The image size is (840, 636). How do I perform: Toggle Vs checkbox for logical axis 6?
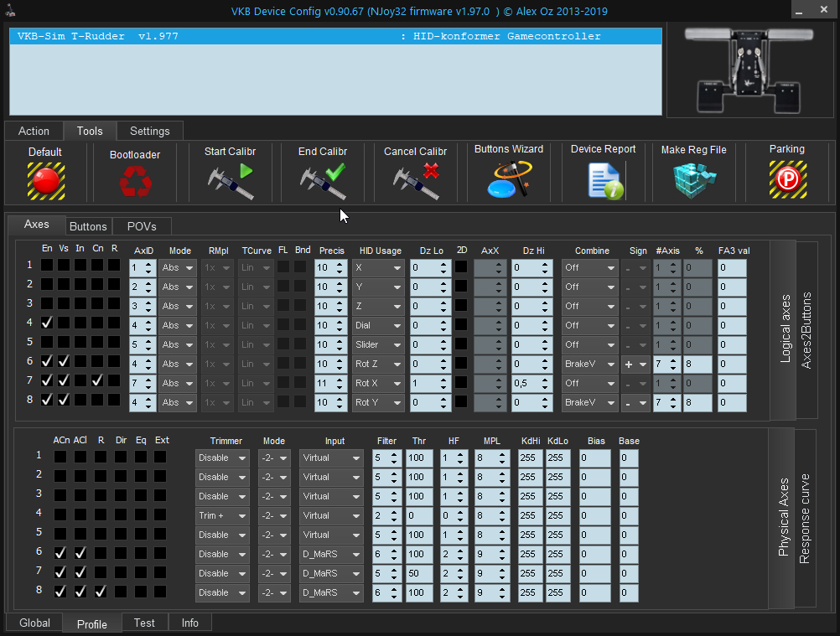(x=63, y=361)
